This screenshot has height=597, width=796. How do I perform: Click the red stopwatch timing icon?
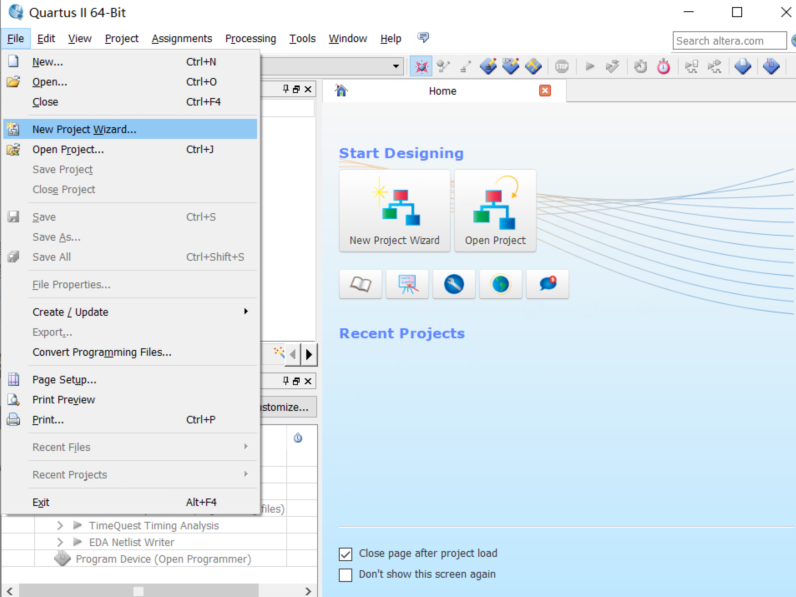(664, 67)
